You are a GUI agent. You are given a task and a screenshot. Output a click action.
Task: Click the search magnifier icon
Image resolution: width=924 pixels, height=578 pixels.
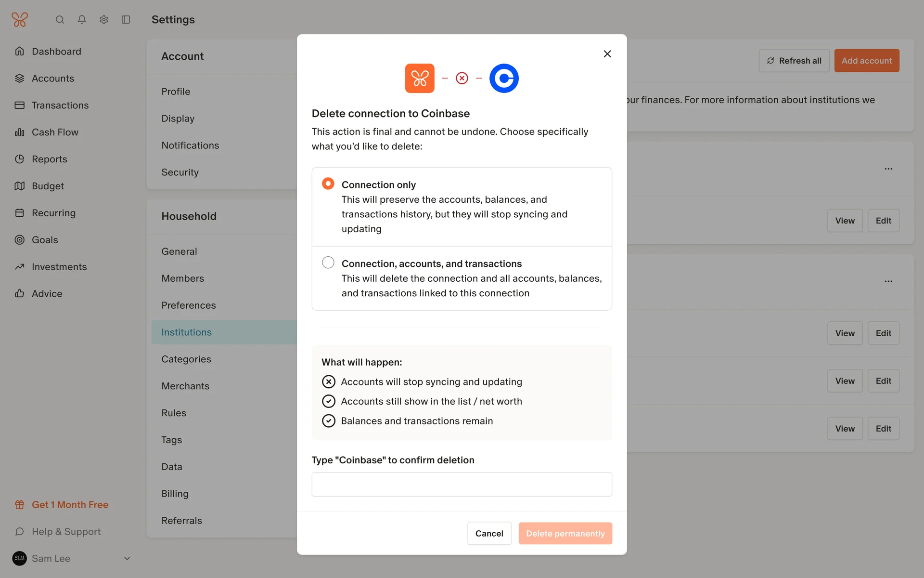(60, 20)
